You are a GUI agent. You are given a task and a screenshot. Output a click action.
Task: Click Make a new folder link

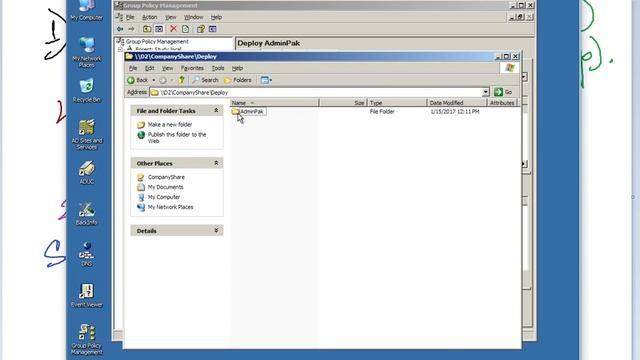[x=170, y=124]
